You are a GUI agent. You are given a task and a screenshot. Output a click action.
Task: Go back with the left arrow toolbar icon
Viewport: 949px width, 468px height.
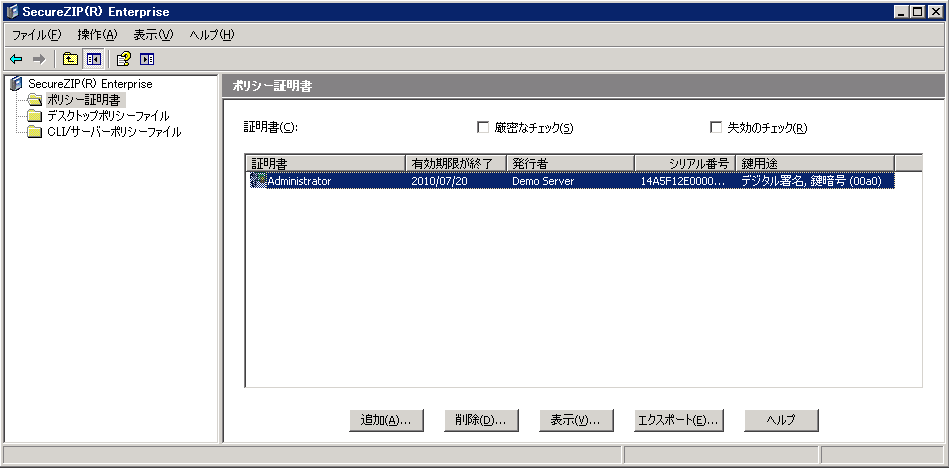pyautogui.click(x=16, y=59)
